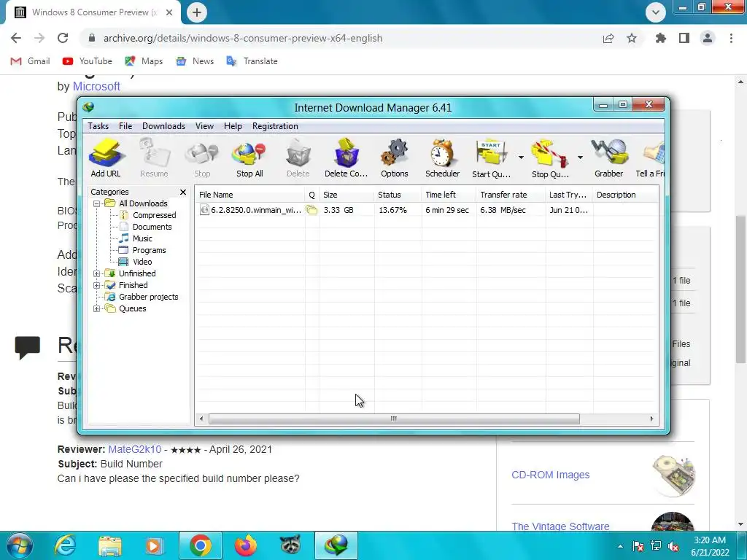The width and height of the screenshot is (747, 560).
Task: Reload the archive.org page
Action: tap(63, 38)
